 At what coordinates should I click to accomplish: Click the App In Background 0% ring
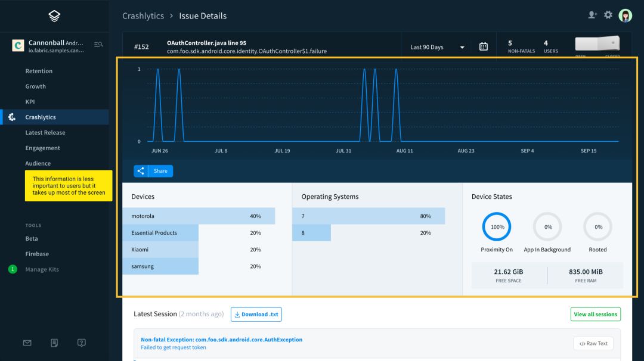(547, 227)
